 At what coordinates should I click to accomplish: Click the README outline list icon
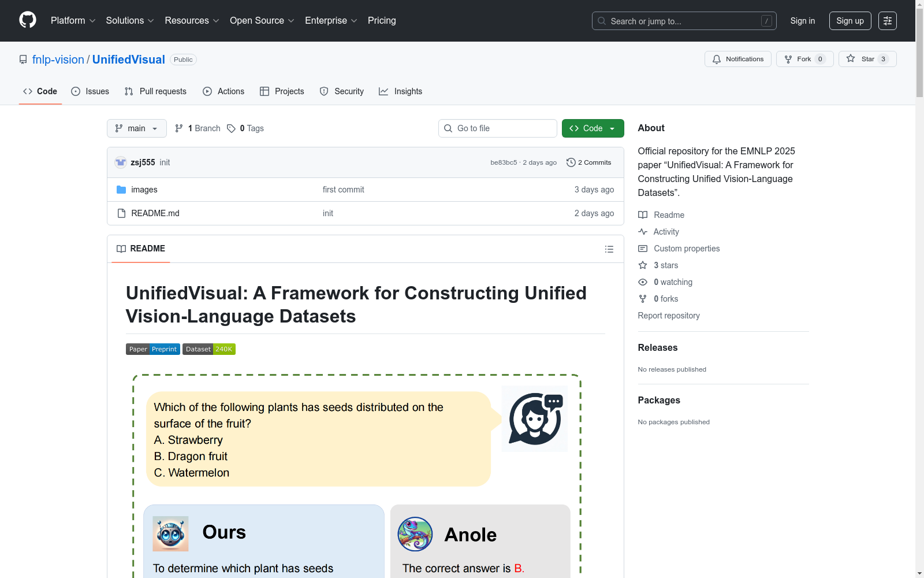pyautogui.click(x=609, y=249)
